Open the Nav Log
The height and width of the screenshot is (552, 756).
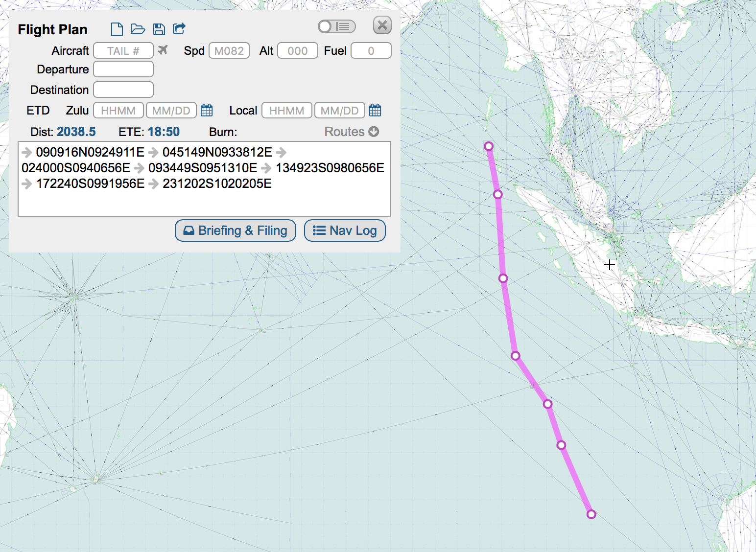345,230
